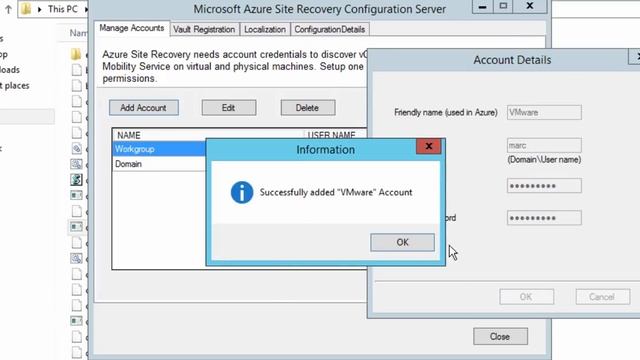Image resolution: width=640 pixels, height=360 pixels.
Task: Minimize the Configuration Server window
Action: coord(482,7)
